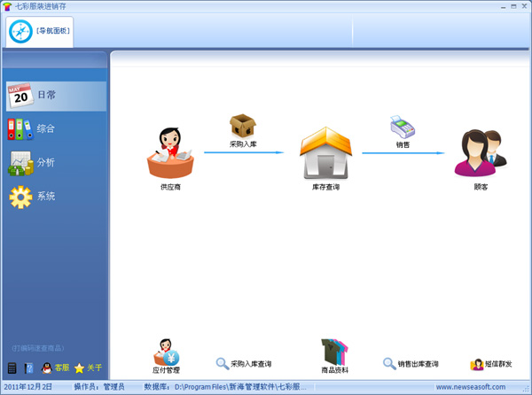Click 采购入库查询 search link
The width and height of the screenshot is (532, 395).
coord(244,364)
